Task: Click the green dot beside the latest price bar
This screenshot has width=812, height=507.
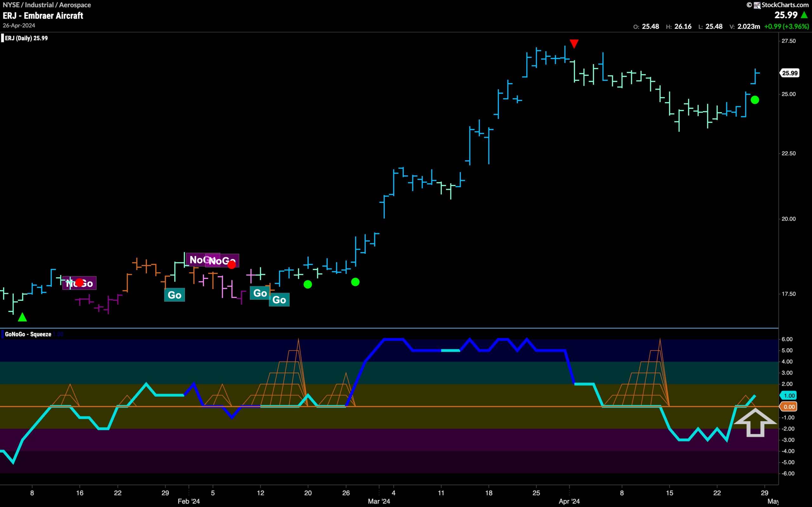Action: pyautogui.click(x=755, y=100)
